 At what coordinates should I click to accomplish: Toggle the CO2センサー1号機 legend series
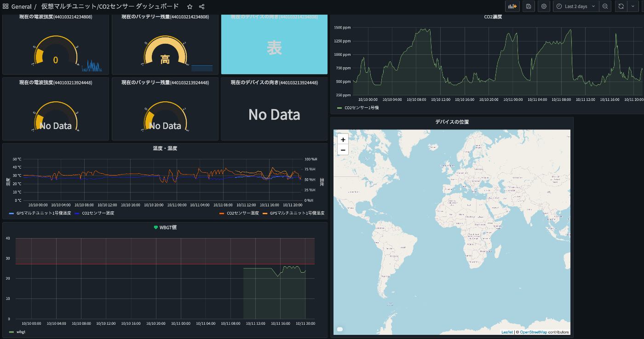[x=362, y=108]
